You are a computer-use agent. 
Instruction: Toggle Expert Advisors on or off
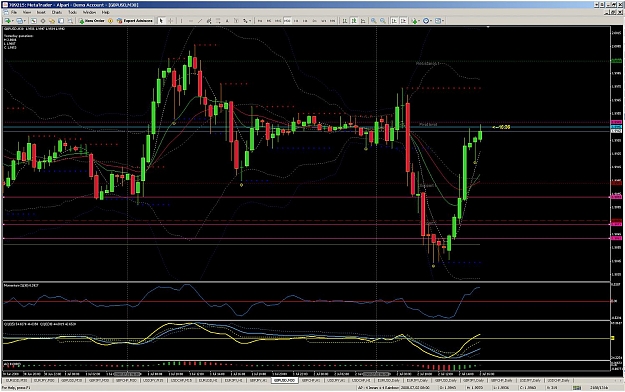click(x=134, y=21)
